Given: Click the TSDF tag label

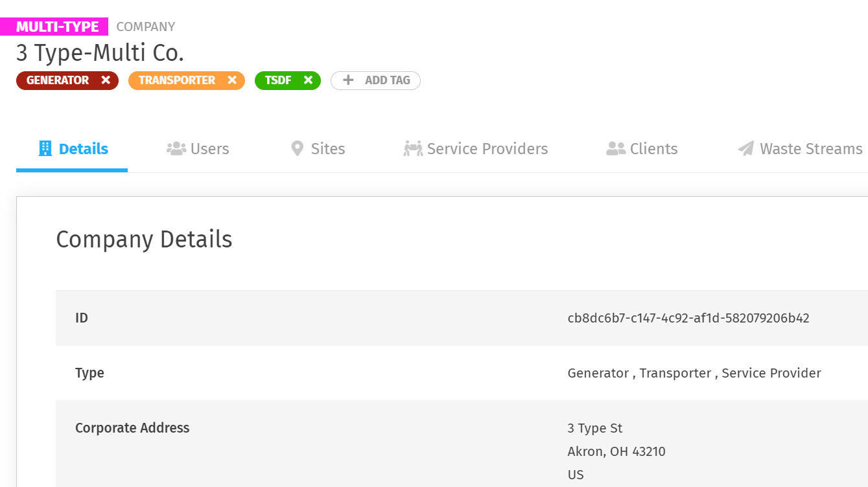Looking at the screenshot, I should click(278, 80).
